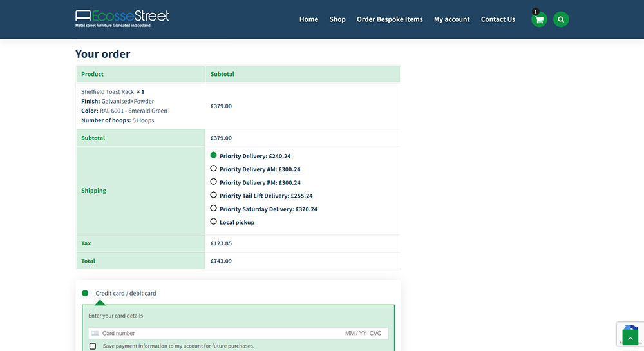Select Priority Tail Lift Delivery
The width and height of the screenshot is (644, 351).
coord(213,195)
